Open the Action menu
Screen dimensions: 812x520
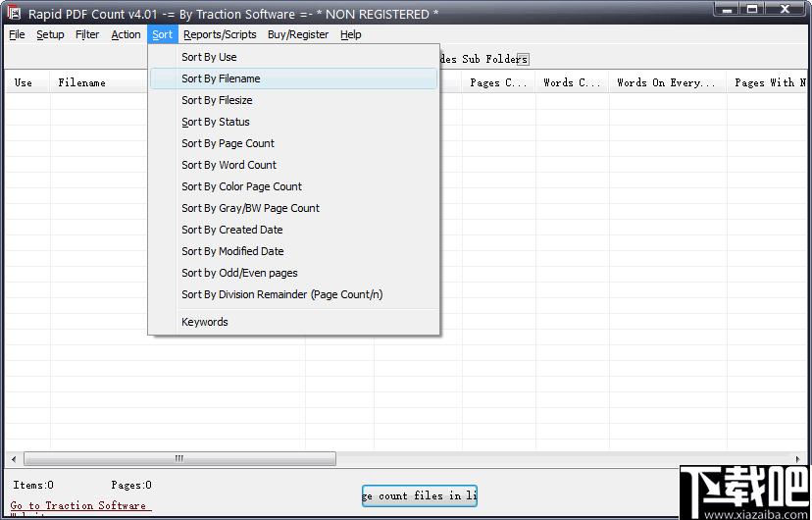tap(126, 34)
